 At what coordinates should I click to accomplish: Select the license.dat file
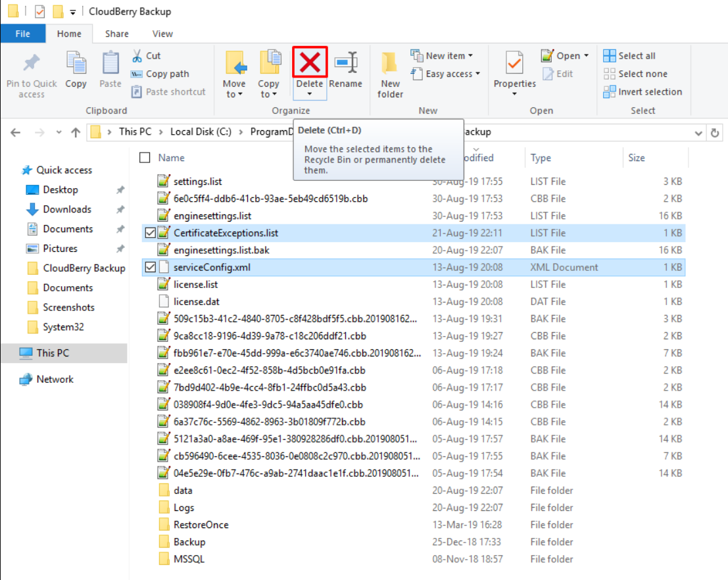click(197, 302)
